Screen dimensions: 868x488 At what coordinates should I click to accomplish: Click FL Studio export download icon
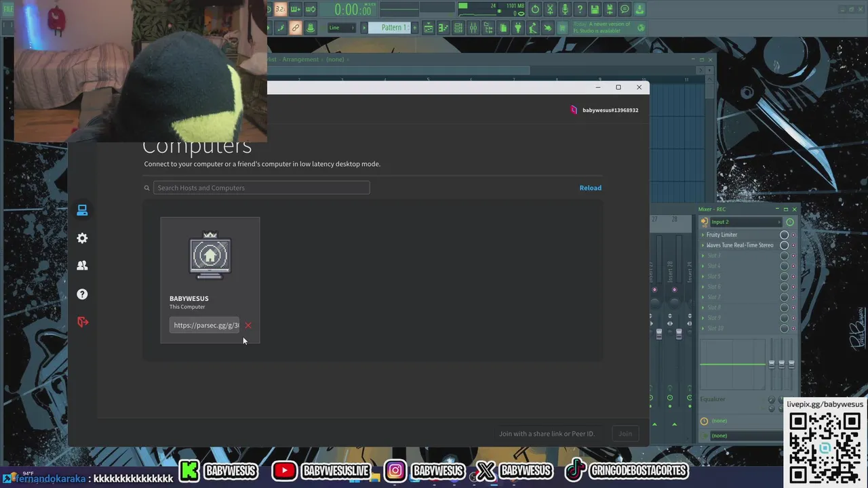[x=639, y=9]
